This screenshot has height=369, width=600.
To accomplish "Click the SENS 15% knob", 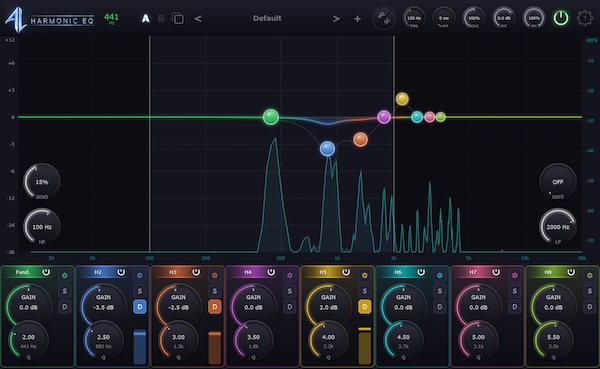I will pos(42,182).
